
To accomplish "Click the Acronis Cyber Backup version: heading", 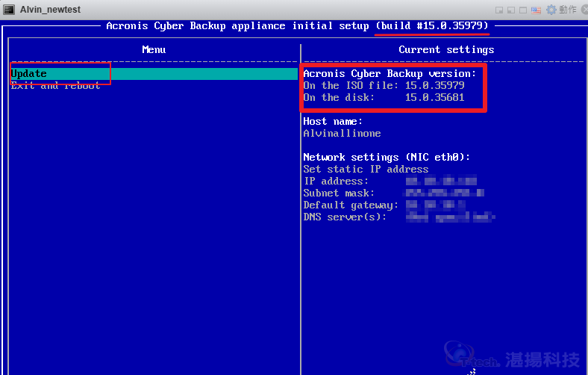I will 390,73.
